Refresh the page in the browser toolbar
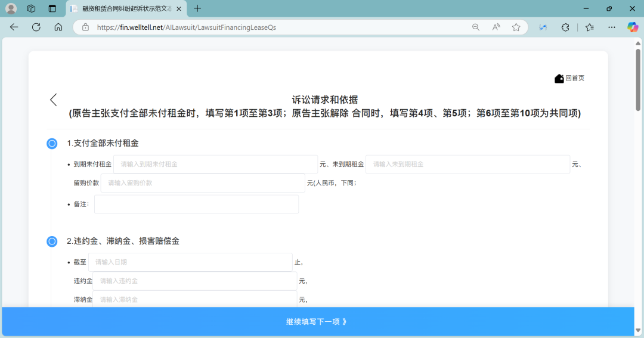Viewport: 644px width, 338px height. pyautogui.click(x=36, y=27)
